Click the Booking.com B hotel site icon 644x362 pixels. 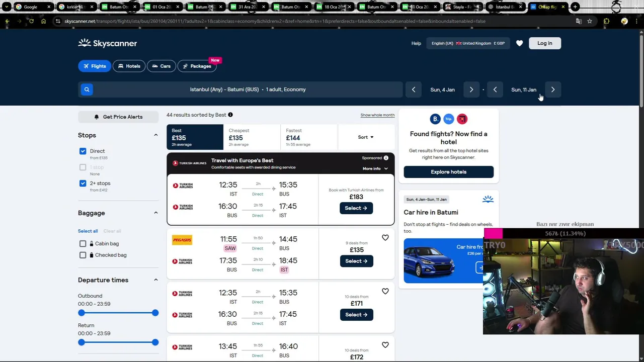tap(435, 119)
